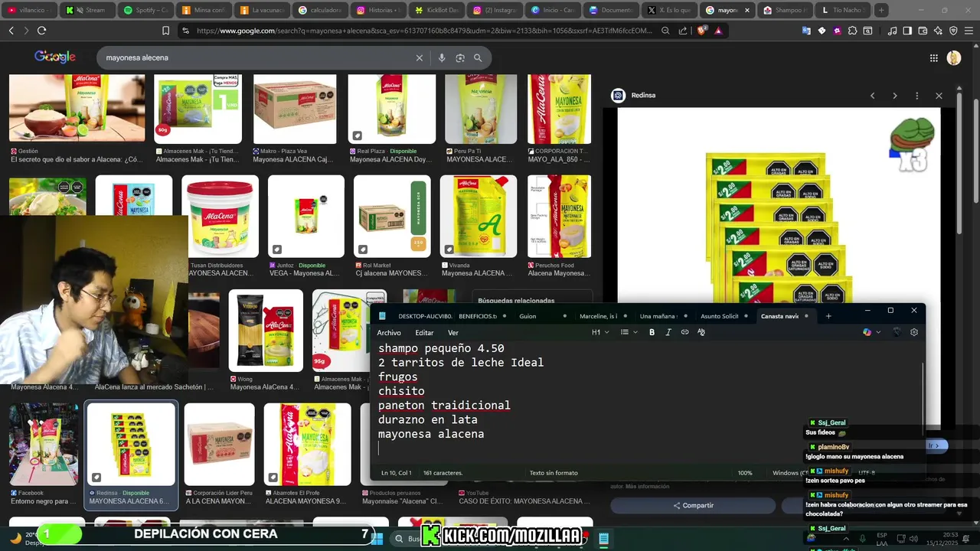The image size is (980, 551).
Task: Open the Ver menu in Notepad
Action: (x=453, y=333)
